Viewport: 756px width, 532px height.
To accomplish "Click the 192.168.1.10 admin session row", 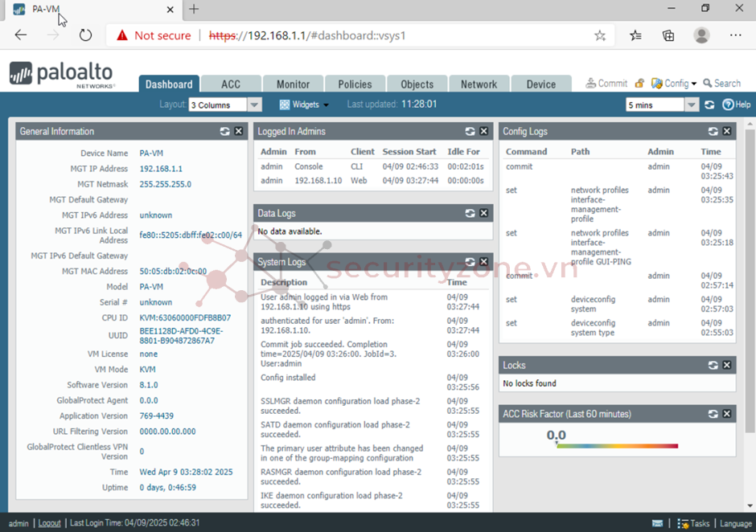I will point(372,181).
